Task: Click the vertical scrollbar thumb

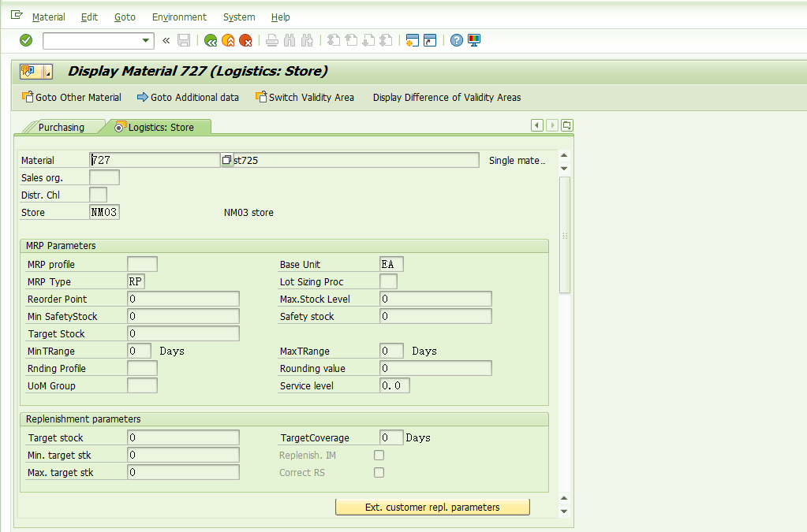Action: (565, 235)
